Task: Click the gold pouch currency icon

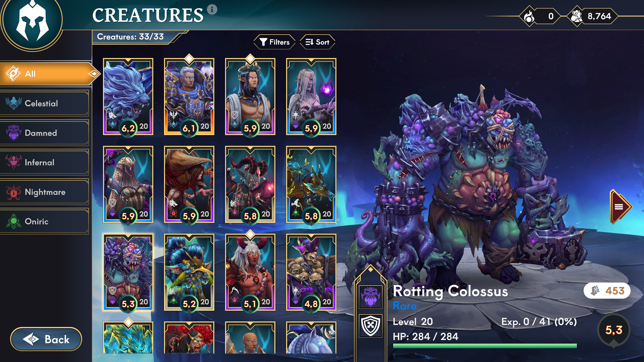Action: [x=577, y=16]
